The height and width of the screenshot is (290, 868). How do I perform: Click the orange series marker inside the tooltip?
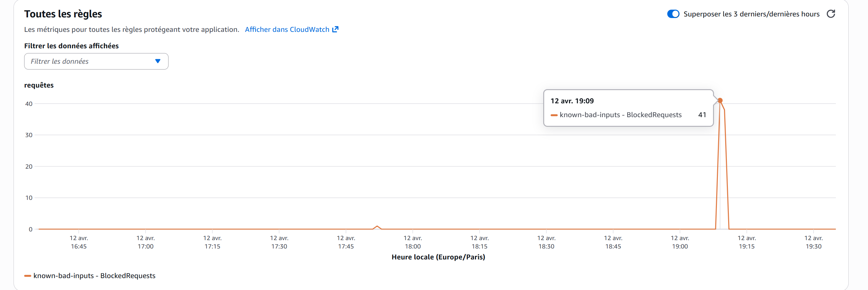click(x=554, y=115)
